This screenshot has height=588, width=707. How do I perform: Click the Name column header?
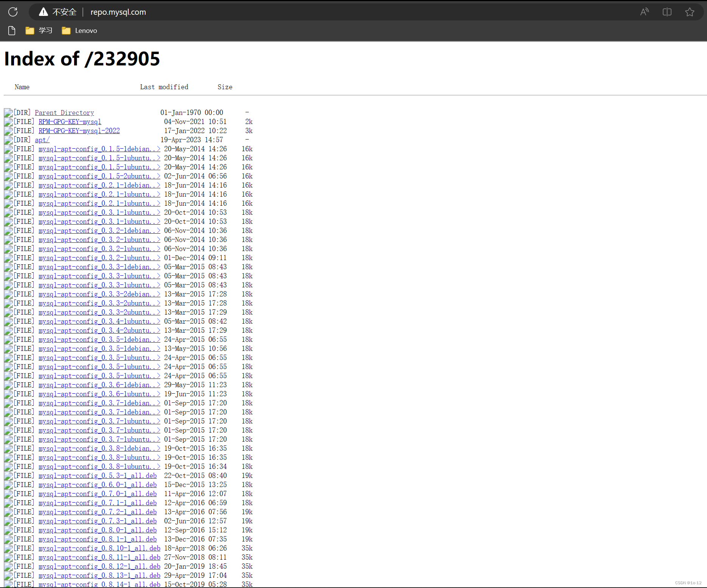pyautogui.click(x=22, y=87)
